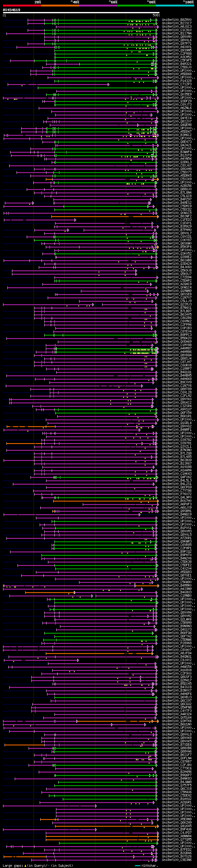This screenshot has width=197, height=868.
Task: Pick hit label UniRef100_B4L2S1
Action: pos(176,483)
